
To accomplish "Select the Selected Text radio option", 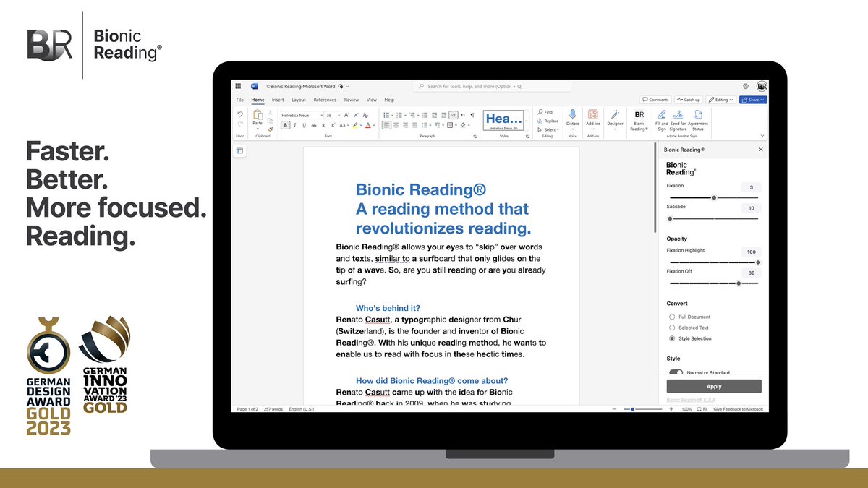I will pyautogui.click(x=672, y=328).
